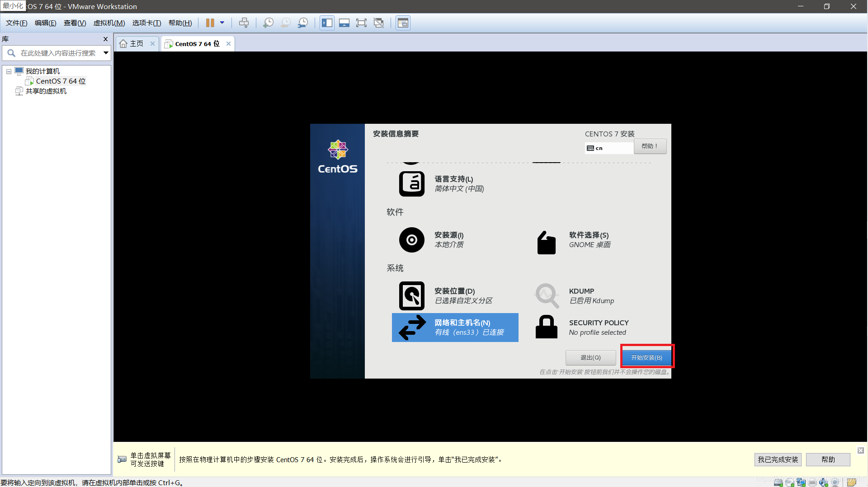The height and width of the screenshot is (487, 868).
Task: Click the 已选择自定义分区 status text
Action: click(463, 301)
